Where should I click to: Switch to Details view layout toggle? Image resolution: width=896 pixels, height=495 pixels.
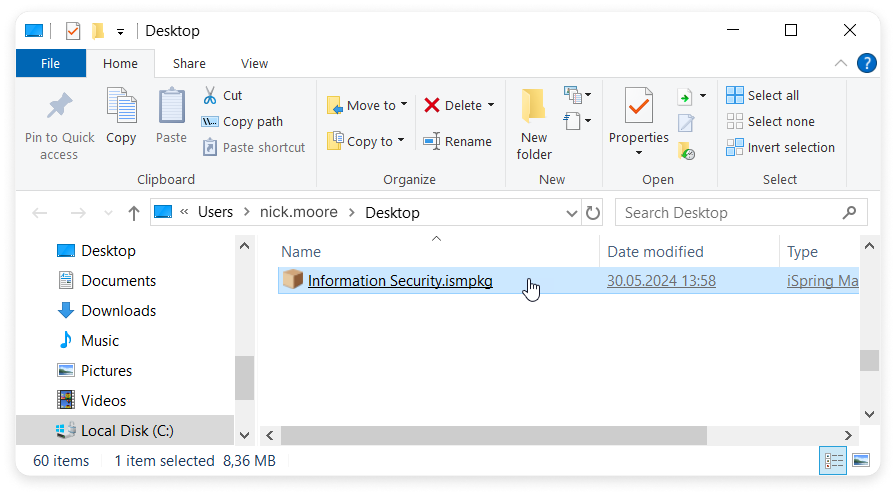click(x=833, y=461)
